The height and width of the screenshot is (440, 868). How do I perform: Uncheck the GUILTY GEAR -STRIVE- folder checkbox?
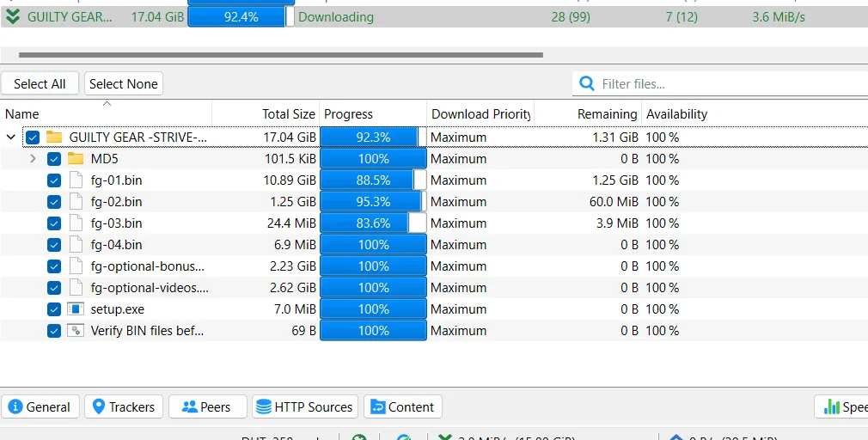(33, 137)
